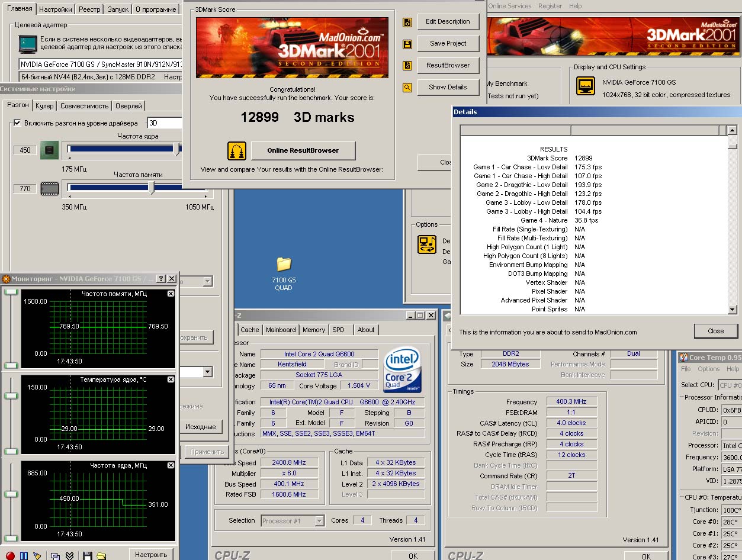Click the Intel Core 2 Quad logo in CPU-Z
The image size is (742, 560).
pyautogui.click(x=403, y=370)
